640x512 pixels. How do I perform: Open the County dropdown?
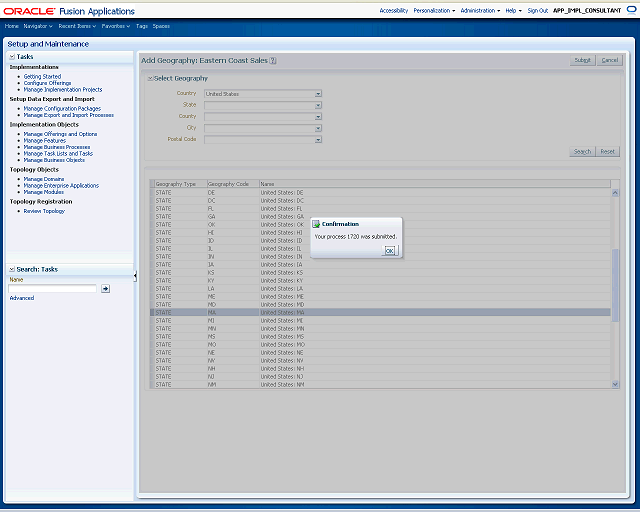(318, 117)
